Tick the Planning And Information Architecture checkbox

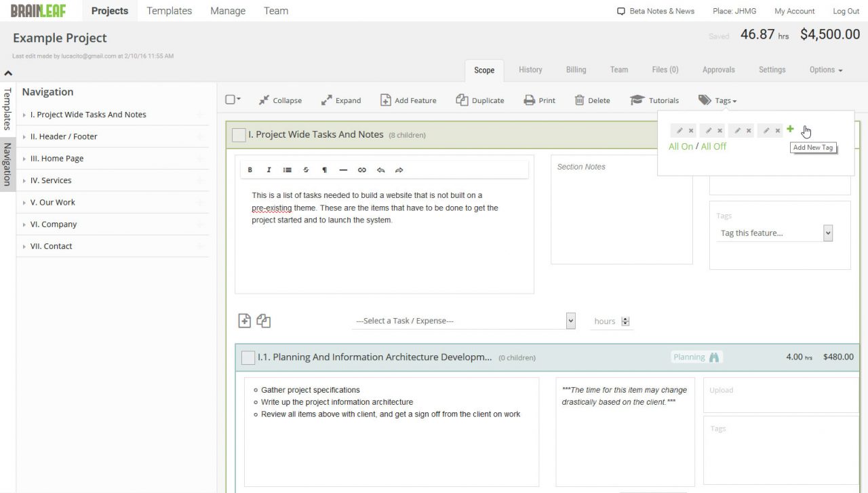(248, 357)
